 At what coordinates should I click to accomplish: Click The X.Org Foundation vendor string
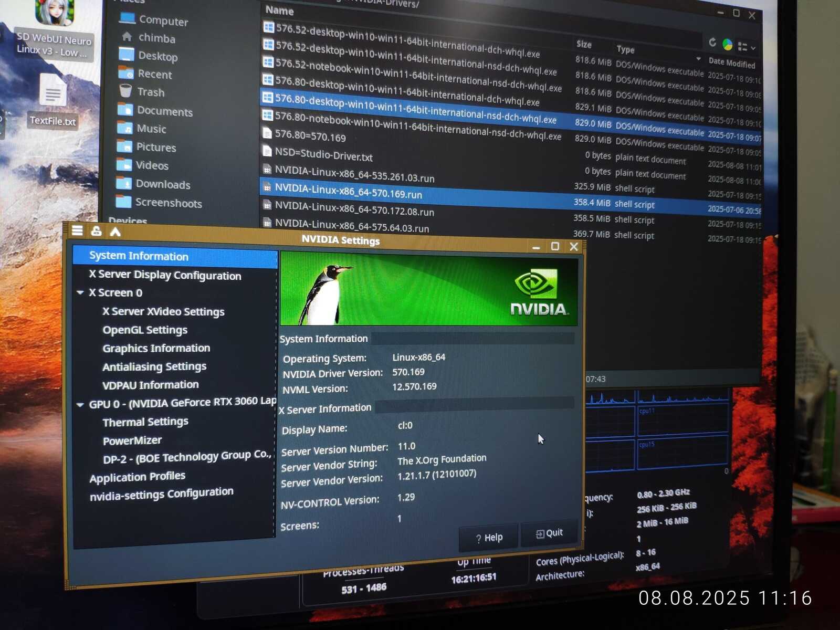442,460
